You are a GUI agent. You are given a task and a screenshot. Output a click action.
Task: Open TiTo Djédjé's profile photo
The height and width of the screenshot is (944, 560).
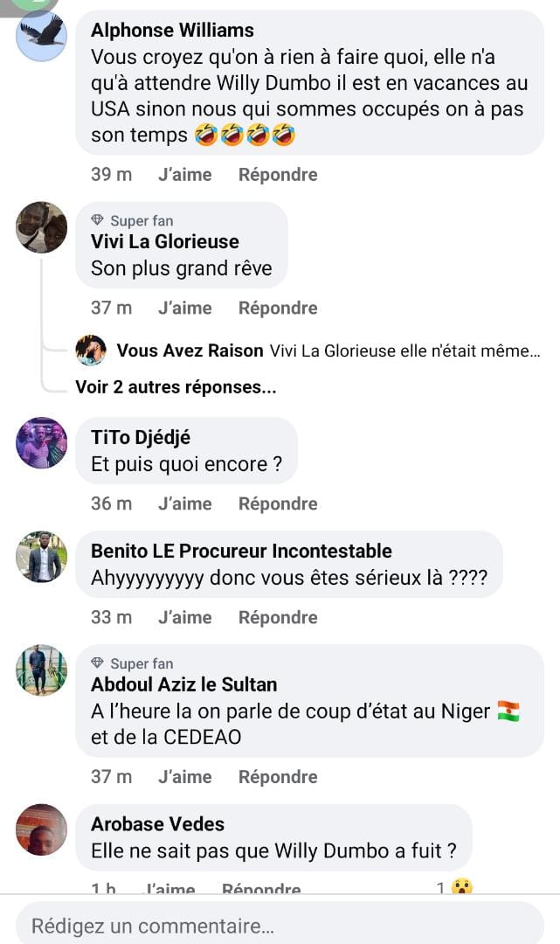41,442
